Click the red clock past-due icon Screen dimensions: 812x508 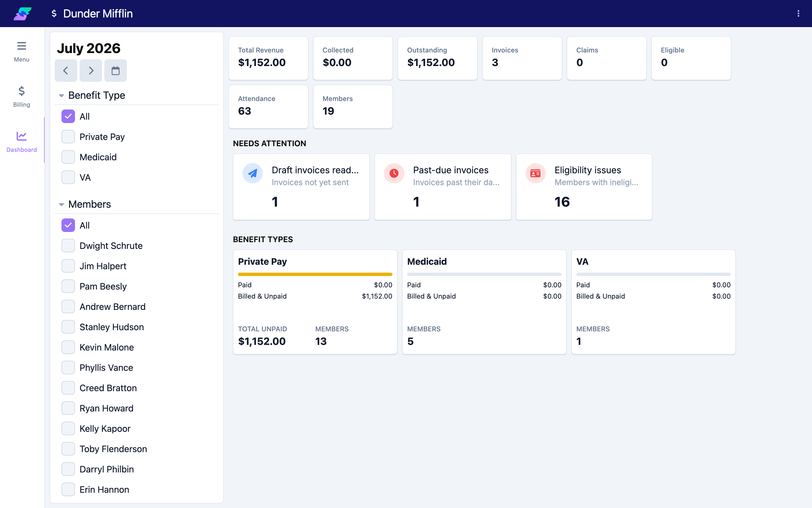tap(394, 173)
